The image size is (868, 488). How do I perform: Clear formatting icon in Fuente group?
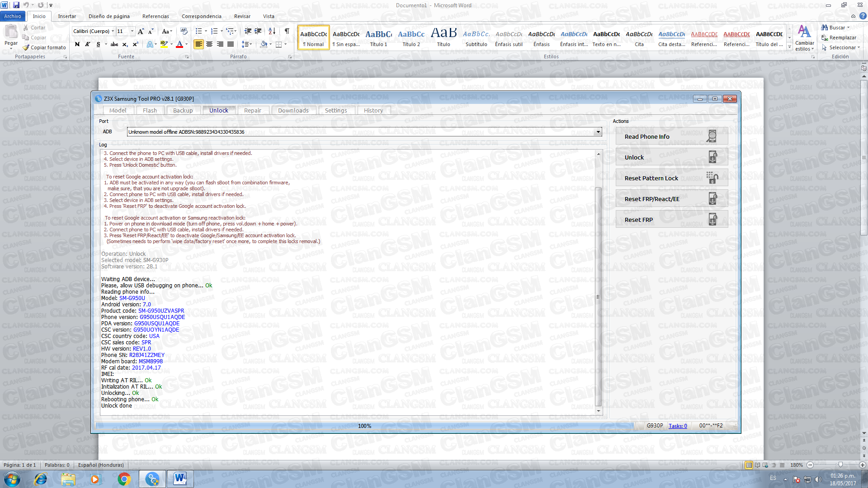[184, 31]
